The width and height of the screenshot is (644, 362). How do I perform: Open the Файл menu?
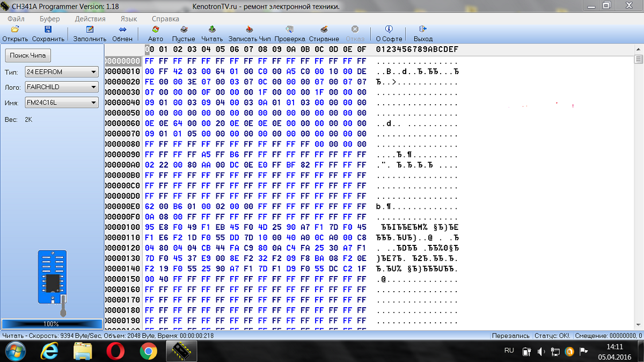(x=16, y=19)
